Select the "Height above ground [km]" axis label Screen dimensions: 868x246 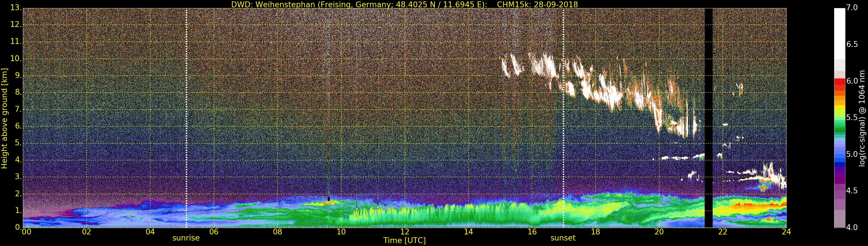4,118
